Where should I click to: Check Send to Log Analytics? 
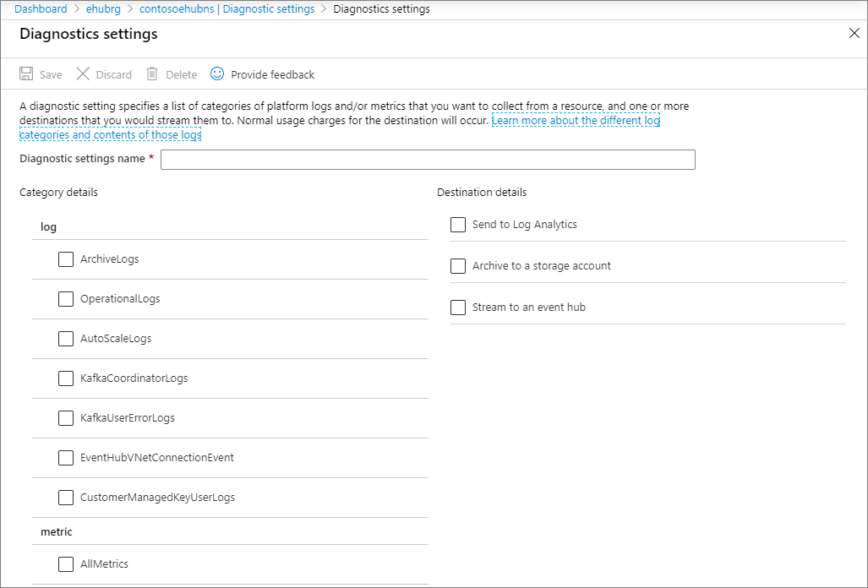point(458,225)
